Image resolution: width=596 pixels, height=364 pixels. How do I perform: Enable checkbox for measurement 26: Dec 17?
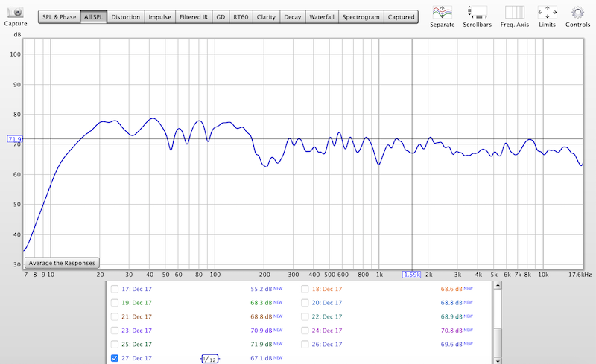(305, 344)
